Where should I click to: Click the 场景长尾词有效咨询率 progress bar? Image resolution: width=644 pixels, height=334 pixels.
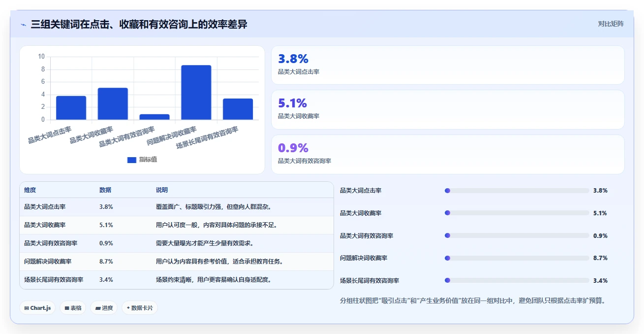coord(517,281)
